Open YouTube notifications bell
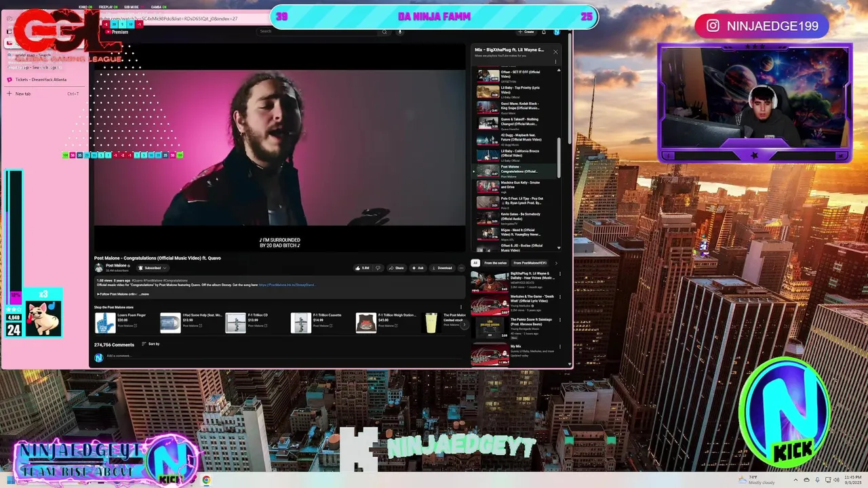 (x=543, y=32)
